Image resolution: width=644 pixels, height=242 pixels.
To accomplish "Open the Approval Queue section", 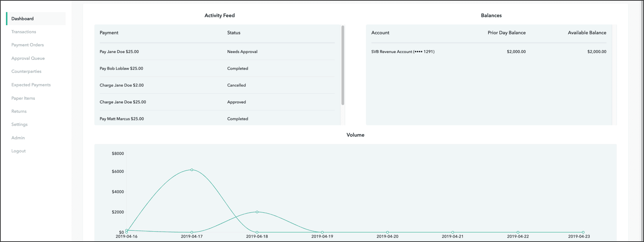I will pos(28,58).
